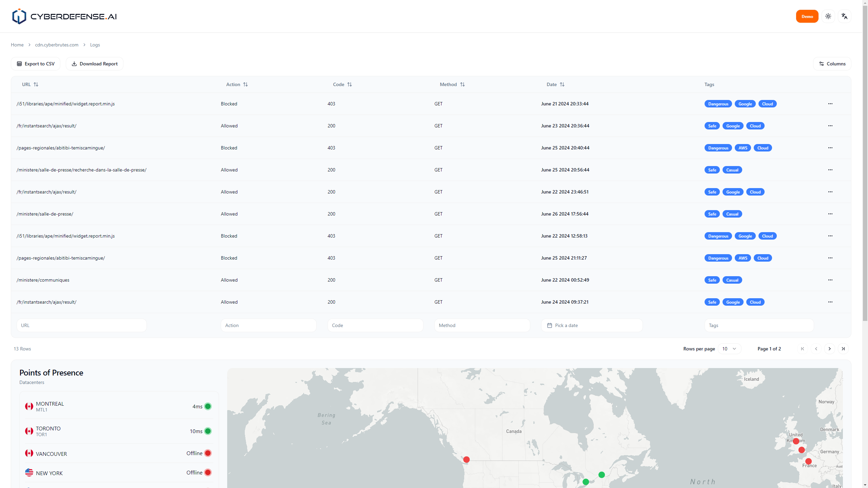Screen dimensions: 868x488
Task: Click the orange Demo button
Action: tap(807, 16)
